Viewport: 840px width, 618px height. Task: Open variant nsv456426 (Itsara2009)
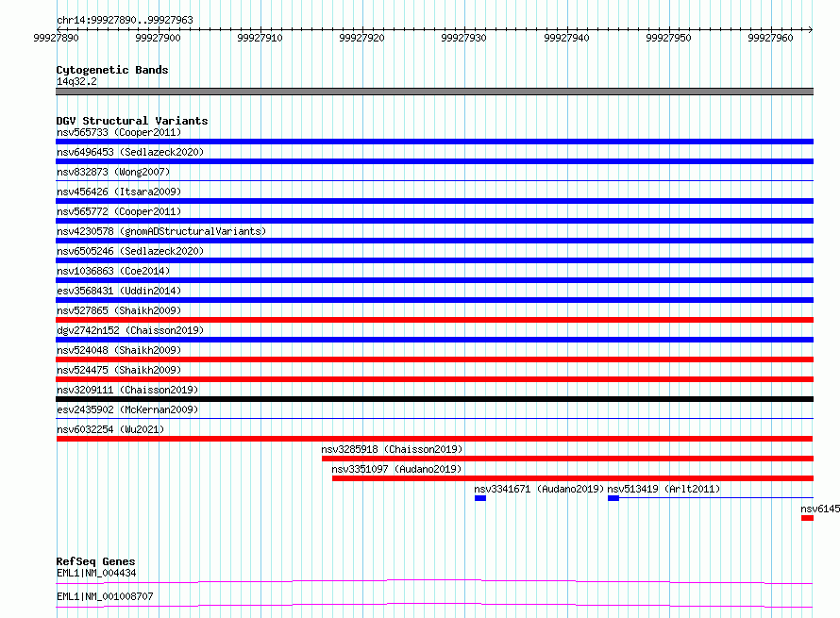[x=119, y=192]
